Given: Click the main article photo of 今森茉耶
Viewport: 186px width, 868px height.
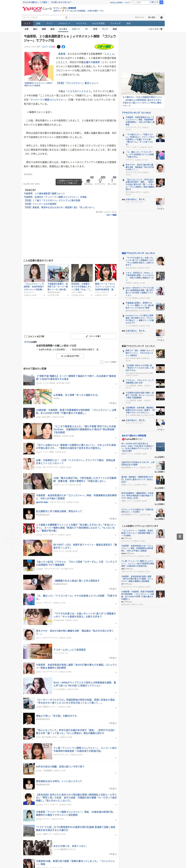Looking at the screenshot, I should click(39, 66).
